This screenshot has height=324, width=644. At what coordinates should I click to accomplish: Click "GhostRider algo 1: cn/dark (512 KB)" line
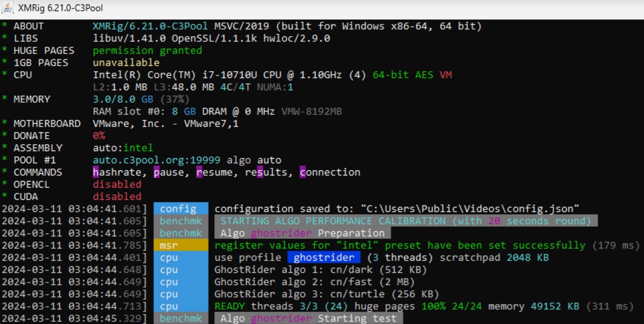click(x=320, y=270)
